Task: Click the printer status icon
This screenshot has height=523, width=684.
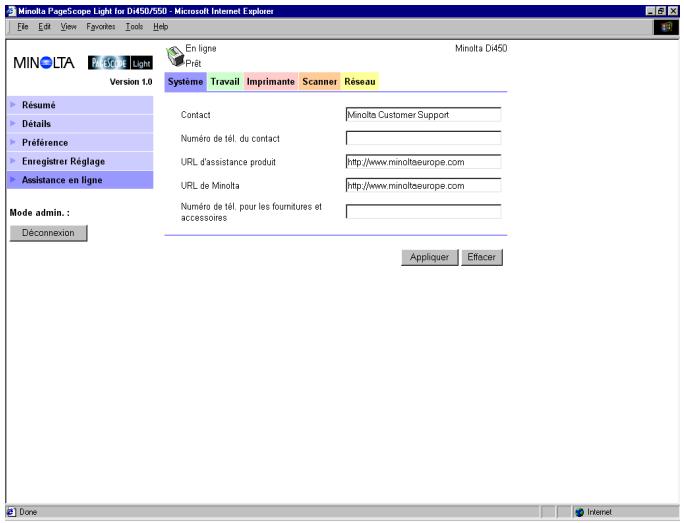Action: pos(175,56)
